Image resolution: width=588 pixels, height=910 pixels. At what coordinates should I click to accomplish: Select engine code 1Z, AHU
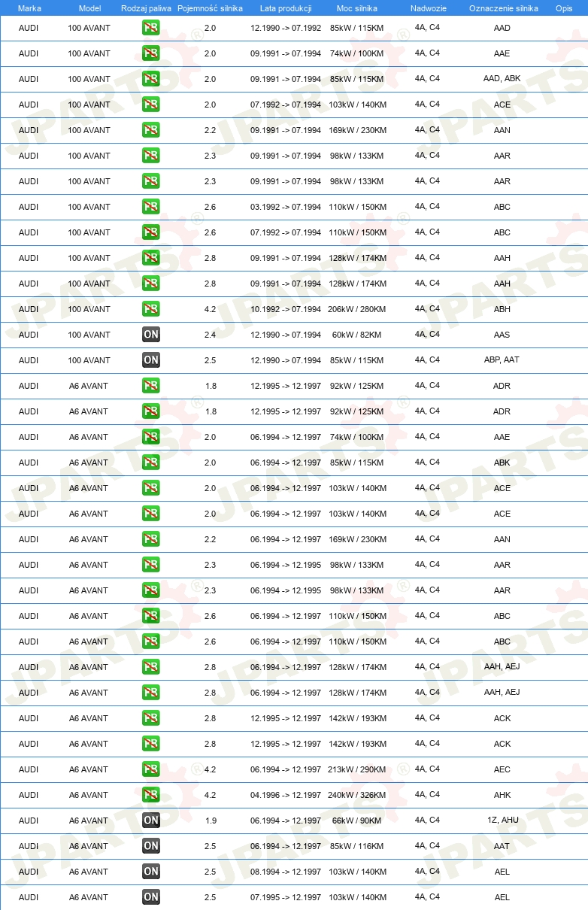pos(502,821)
